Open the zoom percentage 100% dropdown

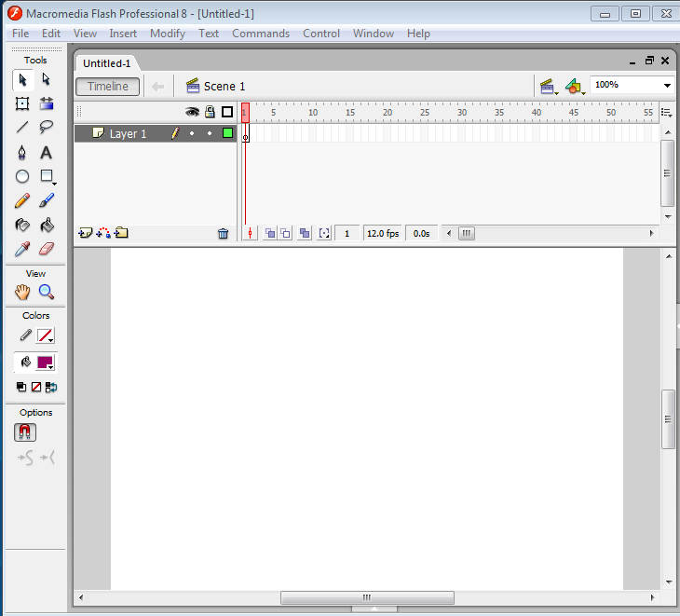pyautogui.click(x=667, y=86)
